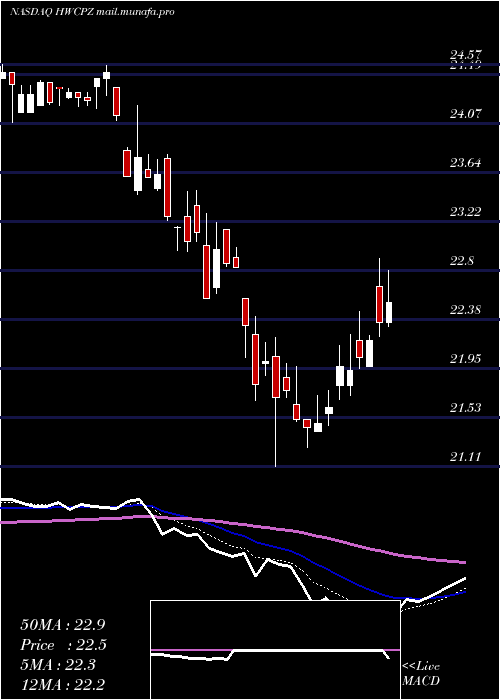Click the 23.64 price level label
Viewport: 500px width, 700px height.
[x=466, y=163]
